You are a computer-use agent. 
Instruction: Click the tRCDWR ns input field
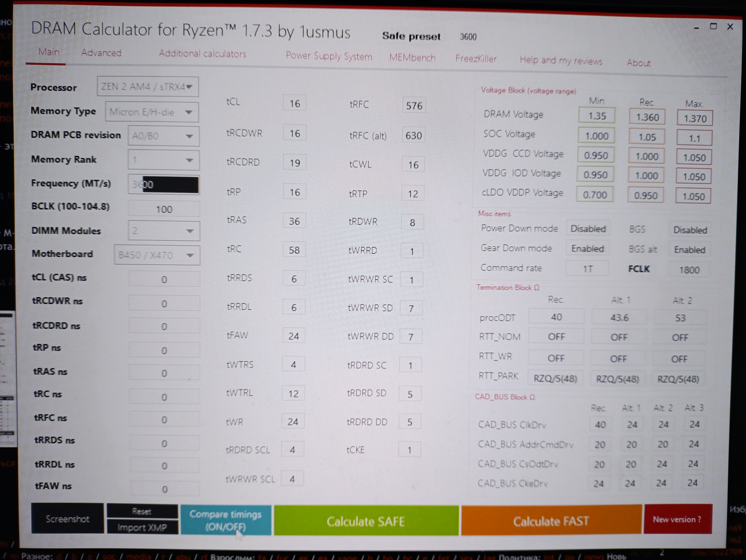(164, 303)
